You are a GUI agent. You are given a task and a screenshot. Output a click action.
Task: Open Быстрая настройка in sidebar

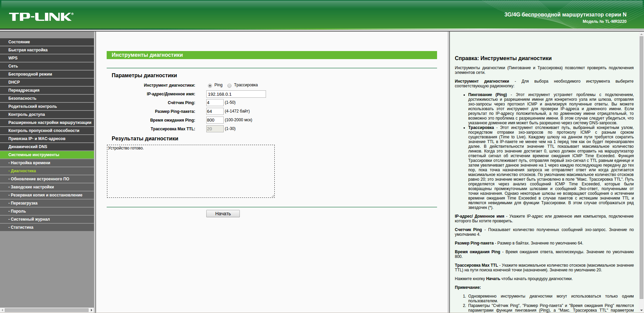click(28, 50)
